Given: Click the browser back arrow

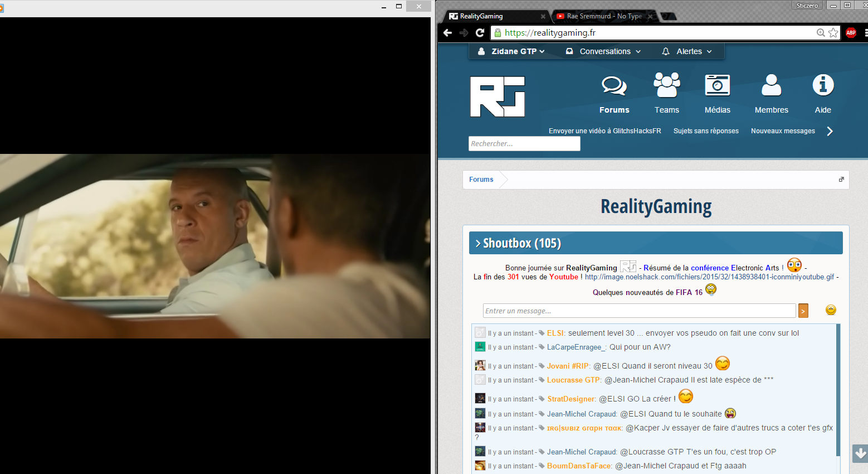Looking at the screenshot, I should [447, 33].
